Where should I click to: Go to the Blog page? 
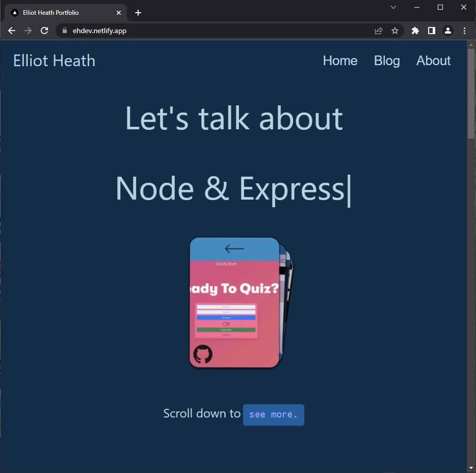tap(387, 61)
